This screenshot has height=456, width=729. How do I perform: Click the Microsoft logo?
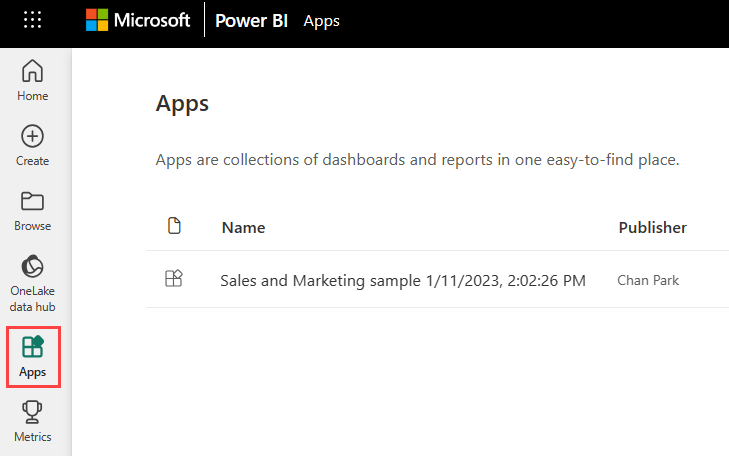tap(138, 20)
